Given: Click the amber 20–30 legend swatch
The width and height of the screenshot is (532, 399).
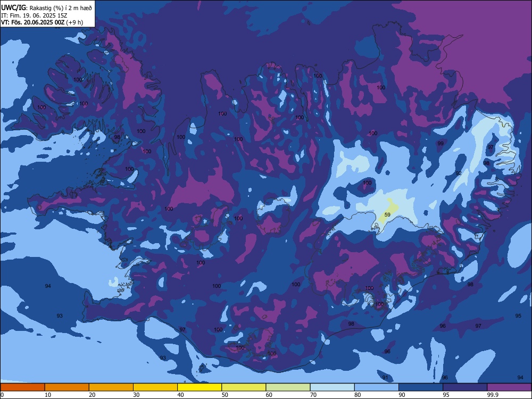Looking at the screenshot, I should tap(111, 387).
